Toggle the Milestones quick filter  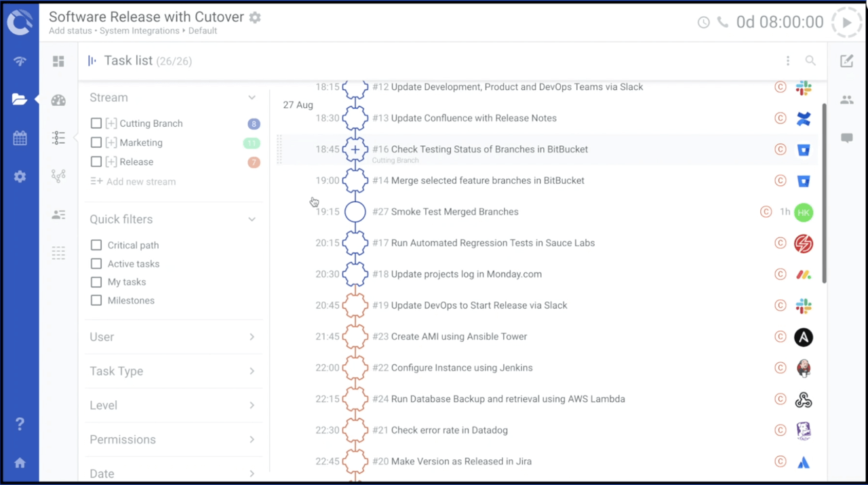pos(95,300)
